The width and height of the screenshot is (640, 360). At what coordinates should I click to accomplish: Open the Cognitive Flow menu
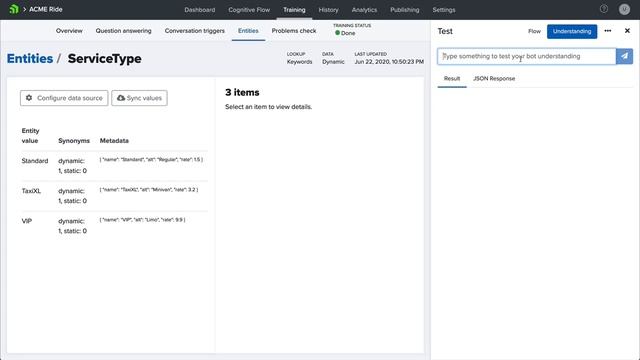click(x=249, y=10)
